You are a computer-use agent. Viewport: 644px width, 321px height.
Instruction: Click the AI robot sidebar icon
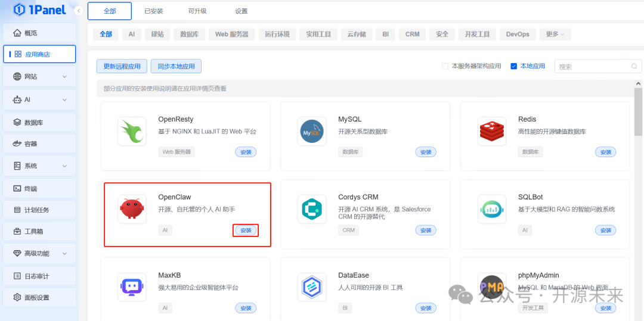17,99
